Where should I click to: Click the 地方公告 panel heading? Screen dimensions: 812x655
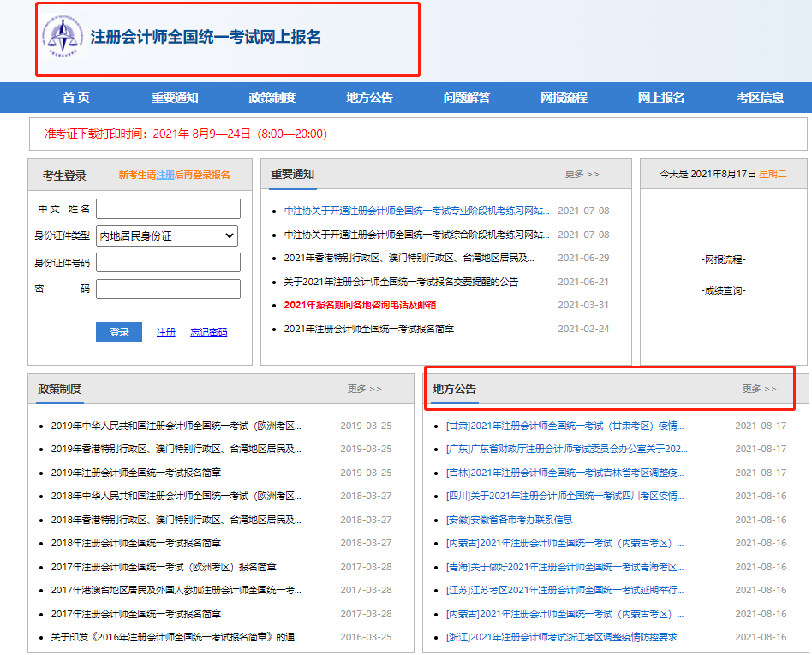(x=455, y=389)
